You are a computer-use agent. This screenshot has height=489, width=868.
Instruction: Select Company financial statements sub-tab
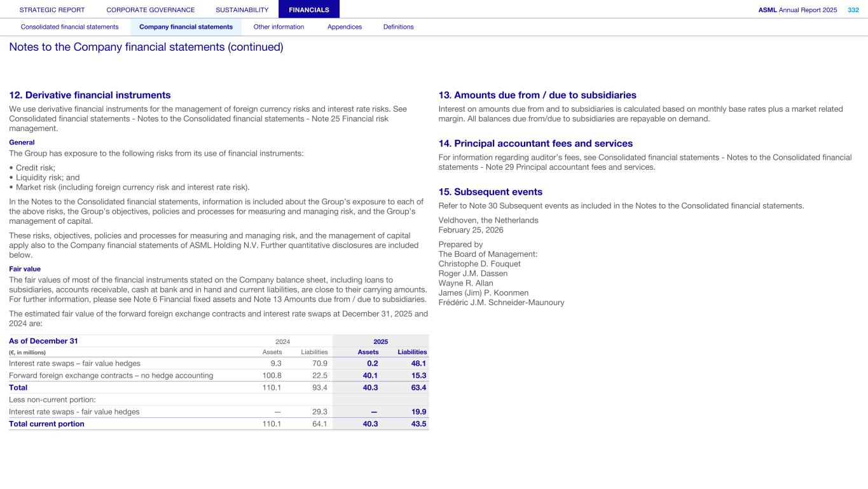(x=186, y=27)
